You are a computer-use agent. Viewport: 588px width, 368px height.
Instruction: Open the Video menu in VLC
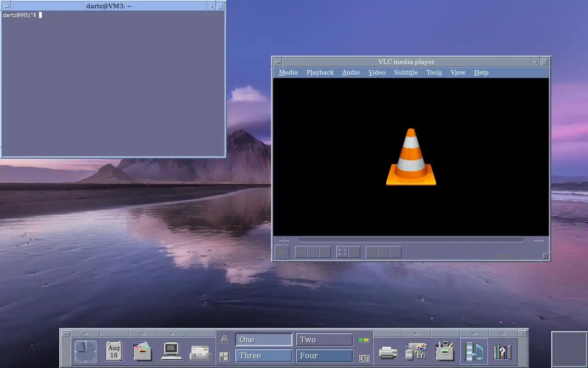(377, 72)
